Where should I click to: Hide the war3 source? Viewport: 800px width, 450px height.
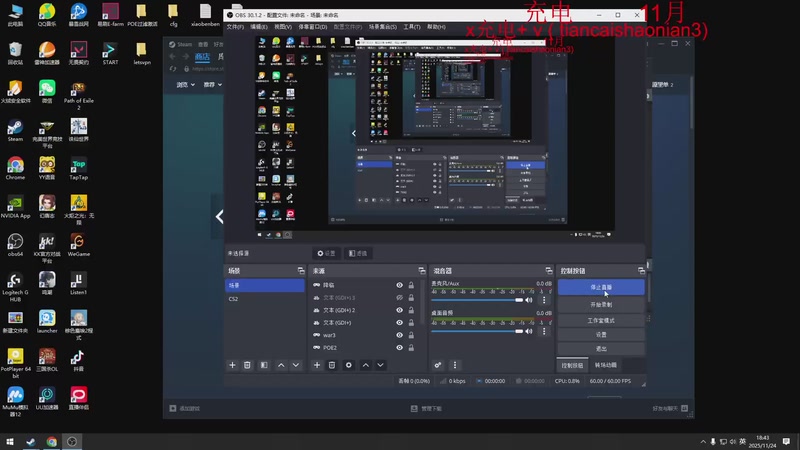pos(399,335)
